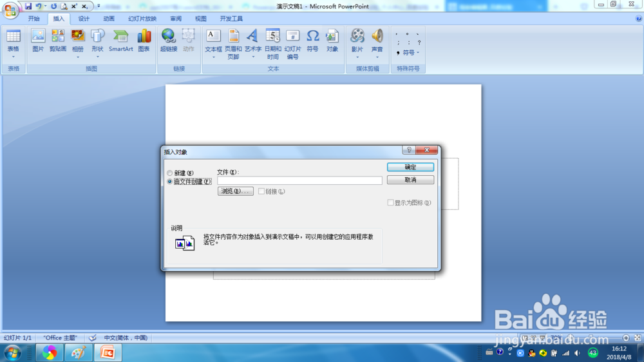Viewport: 644px width, 362px height.
Task: Tick the 链接 checkbox
Action: (x=261, y=191)
